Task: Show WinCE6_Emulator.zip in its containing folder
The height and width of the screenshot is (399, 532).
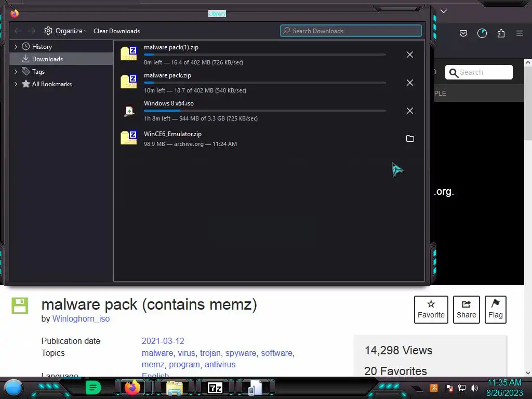Action: (410, 138)
